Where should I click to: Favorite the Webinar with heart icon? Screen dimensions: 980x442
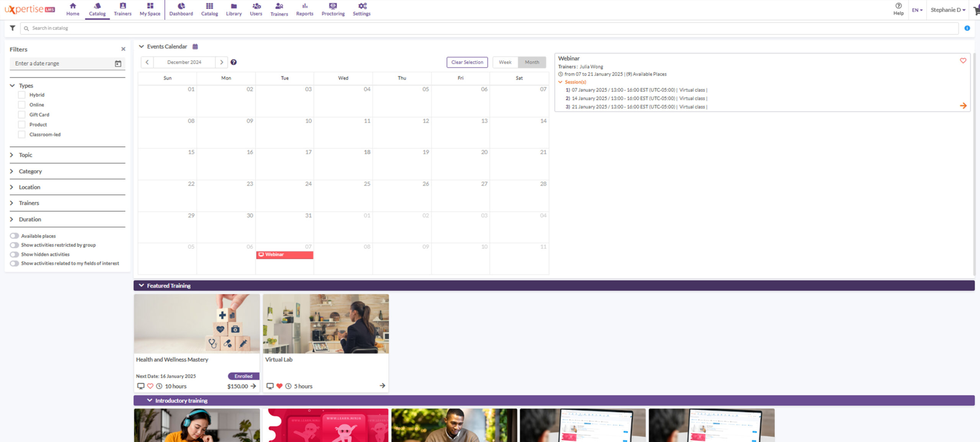[x=963, y=61]
